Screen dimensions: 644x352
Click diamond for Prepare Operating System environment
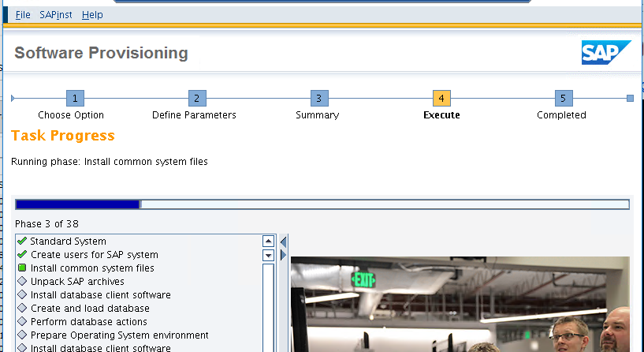[x=22, y=335]
